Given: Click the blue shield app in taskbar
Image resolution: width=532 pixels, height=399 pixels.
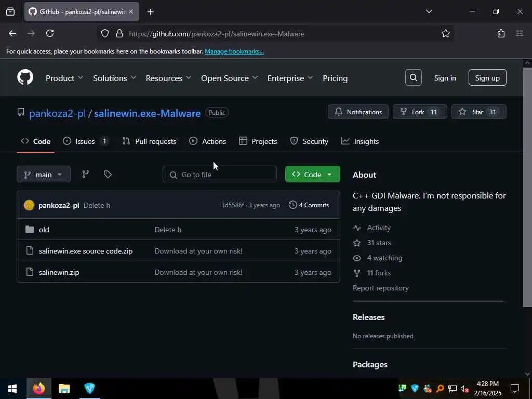Looking at the screenshot, I should 89,388.
